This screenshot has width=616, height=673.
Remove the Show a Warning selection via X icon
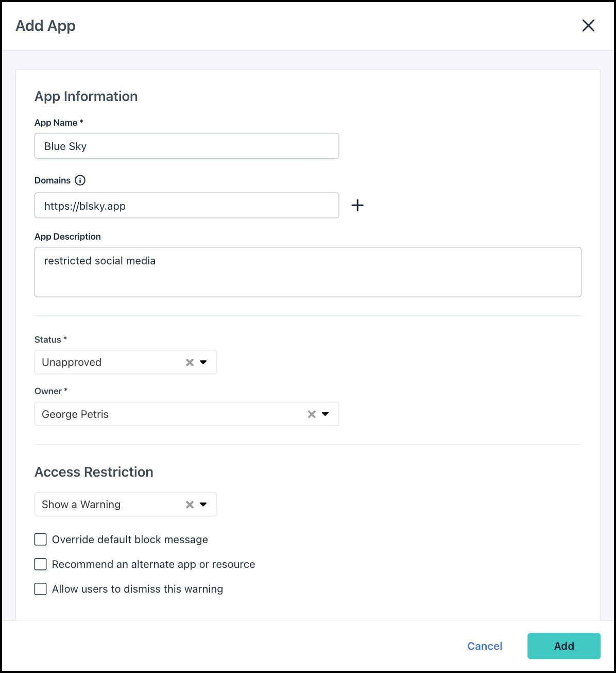point(189,504)
